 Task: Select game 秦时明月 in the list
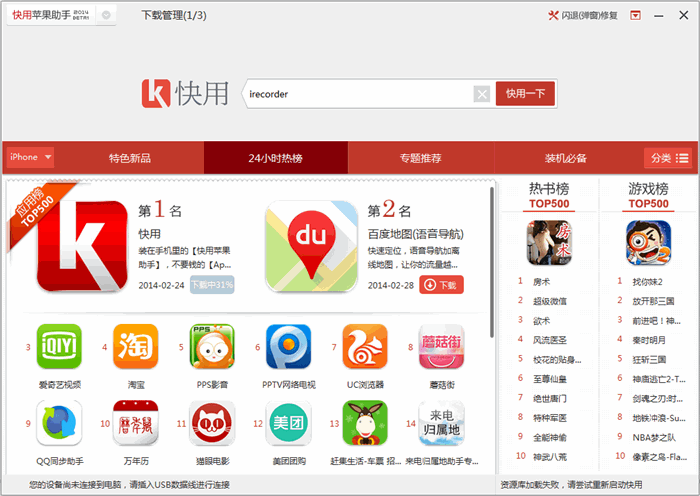coord(649,340)
